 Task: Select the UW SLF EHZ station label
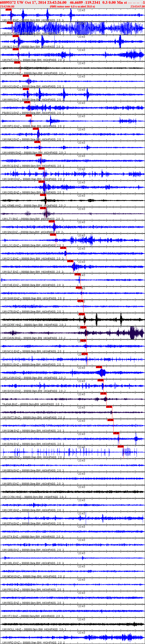33,272
